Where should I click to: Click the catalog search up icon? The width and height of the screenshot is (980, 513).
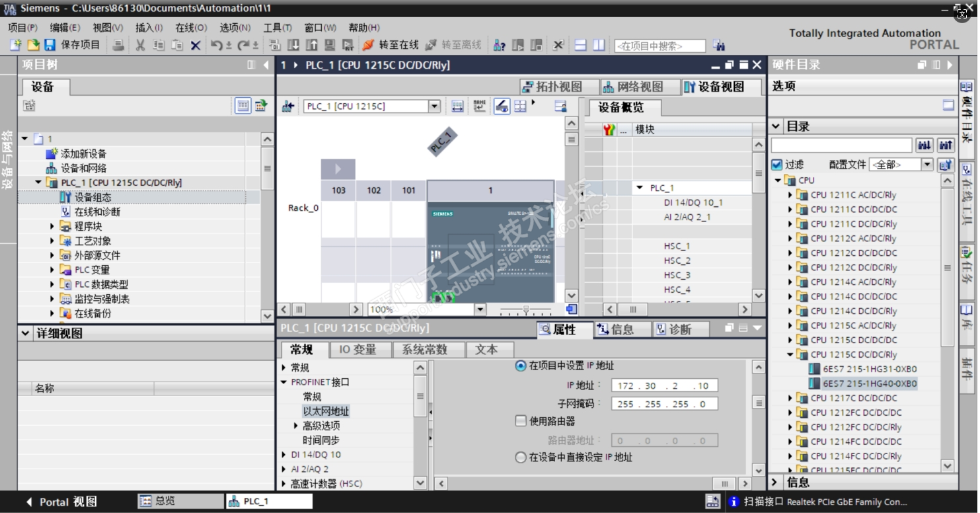click(x=946, y=145)
